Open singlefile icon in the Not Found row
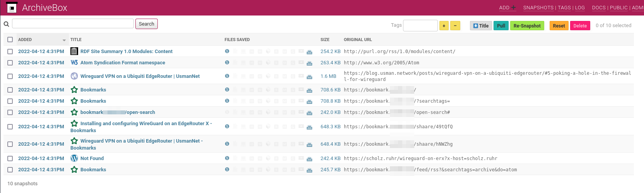 click(227, 158)
